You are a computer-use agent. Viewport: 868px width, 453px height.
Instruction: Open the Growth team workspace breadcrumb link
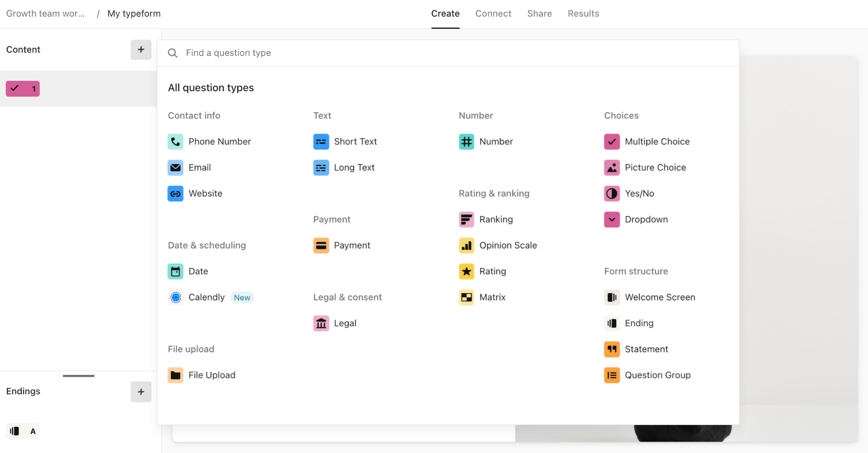(x=46, y=14)
